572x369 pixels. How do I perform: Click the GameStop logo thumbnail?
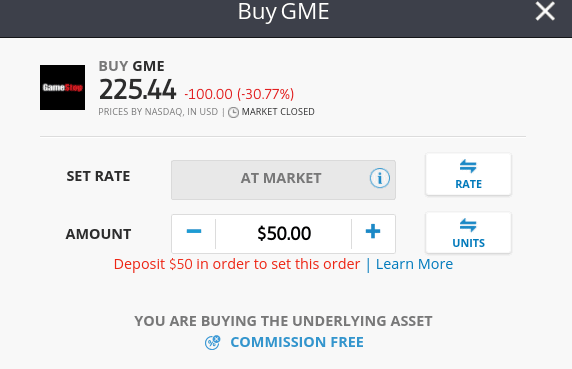(x=62, y=88)
